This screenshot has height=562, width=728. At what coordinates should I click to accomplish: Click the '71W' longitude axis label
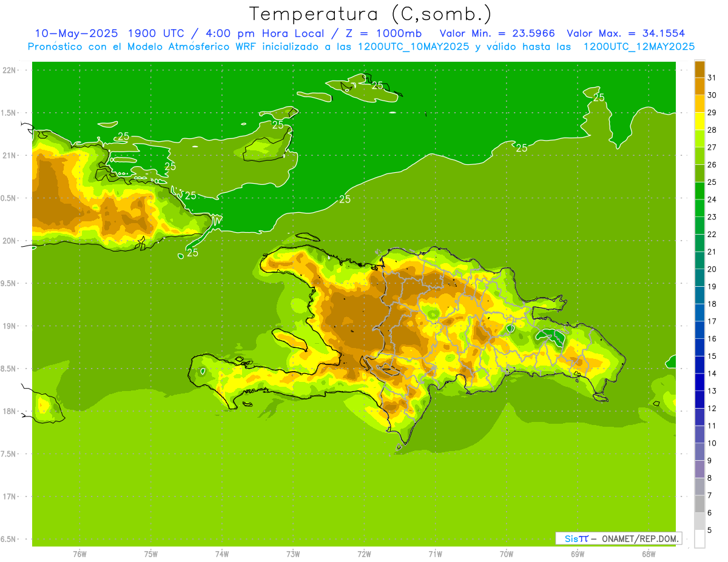435,554
